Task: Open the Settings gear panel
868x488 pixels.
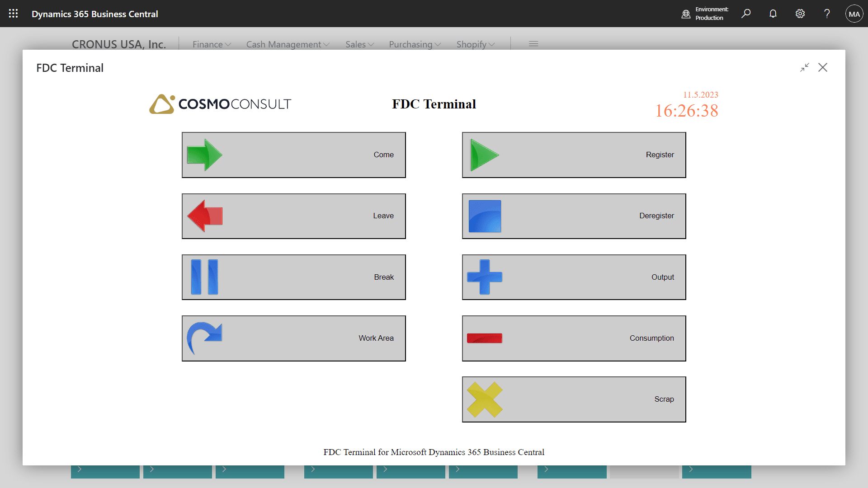Action: (800, 13)
